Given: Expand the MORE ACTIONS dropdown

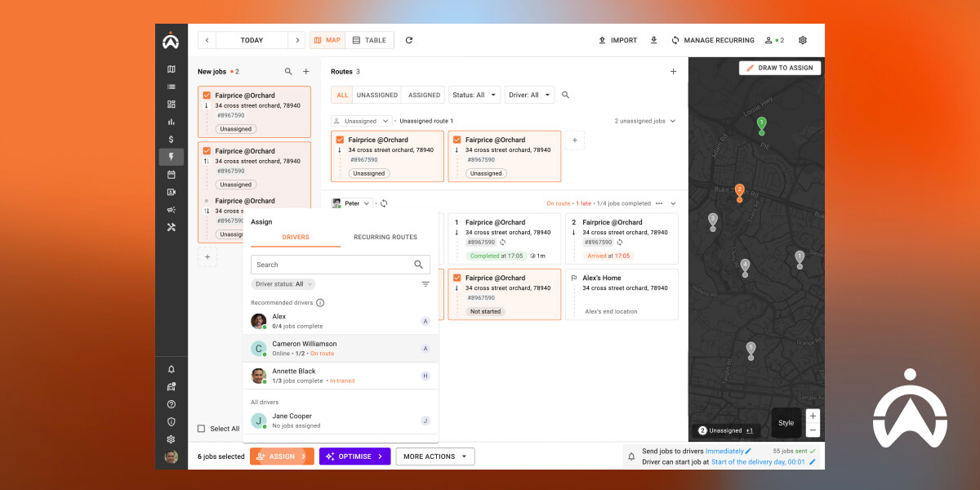Looking at the screenshot, I should click(x=434, y=456).
